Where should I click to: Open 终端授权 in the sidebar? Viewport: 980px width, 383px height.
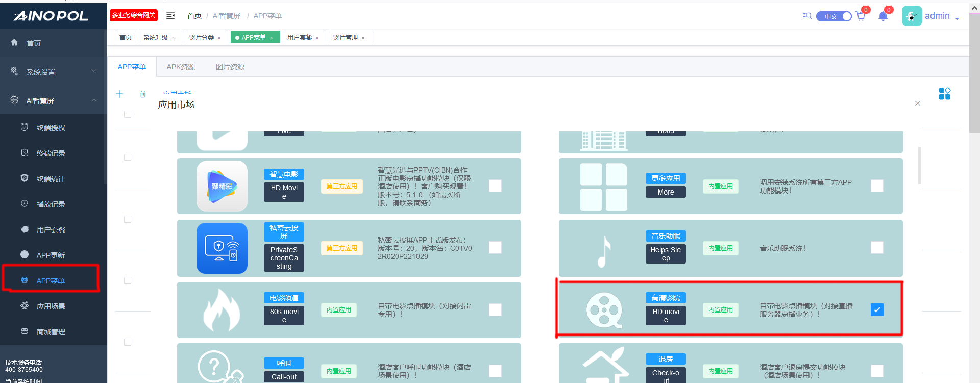[51, 128]
